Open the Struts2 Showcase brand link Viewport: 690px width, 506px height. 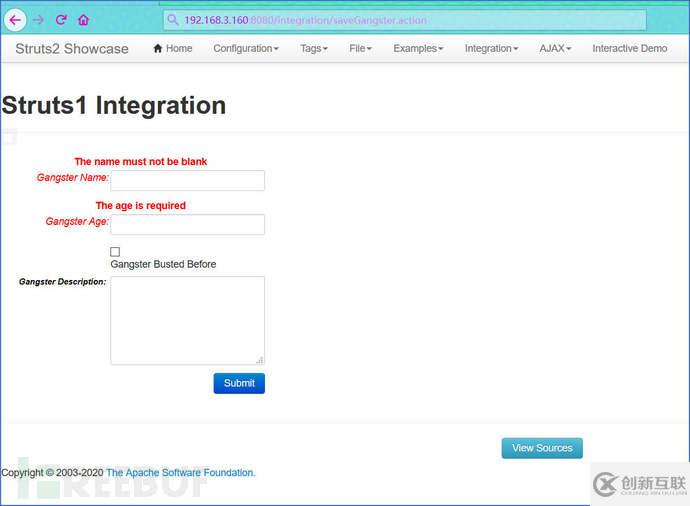[x=72, y=48]
